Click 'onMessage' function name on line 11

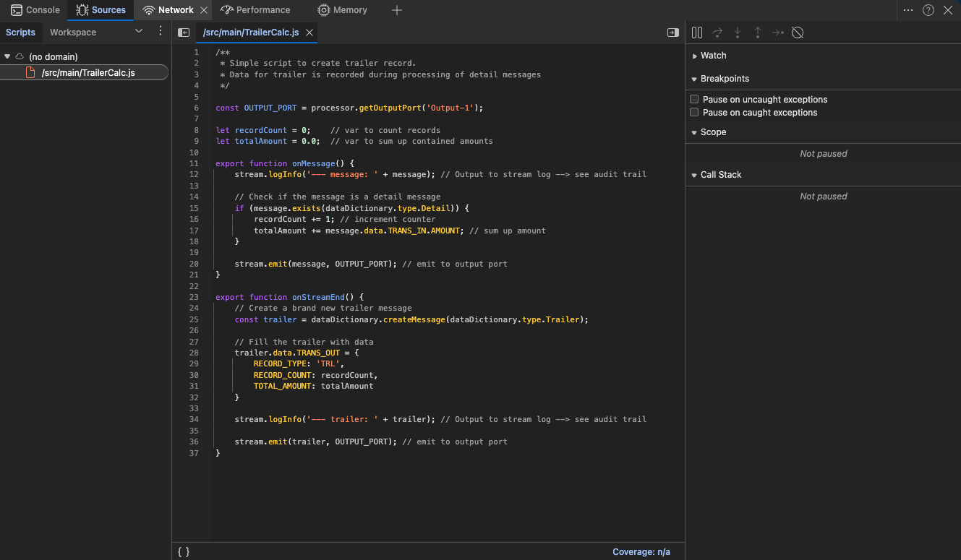[x=313, y=164]
